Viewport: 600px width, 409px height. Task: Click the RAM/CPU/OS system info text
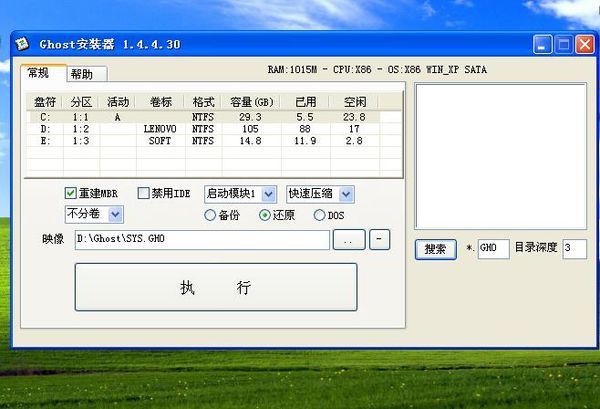tap(377, 70)
